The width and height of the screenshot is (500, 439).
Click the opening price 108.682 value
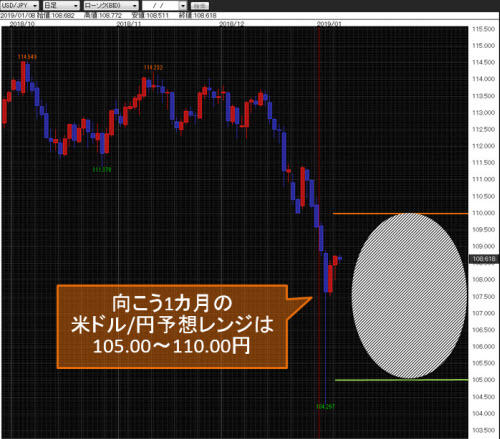point(63,15)
